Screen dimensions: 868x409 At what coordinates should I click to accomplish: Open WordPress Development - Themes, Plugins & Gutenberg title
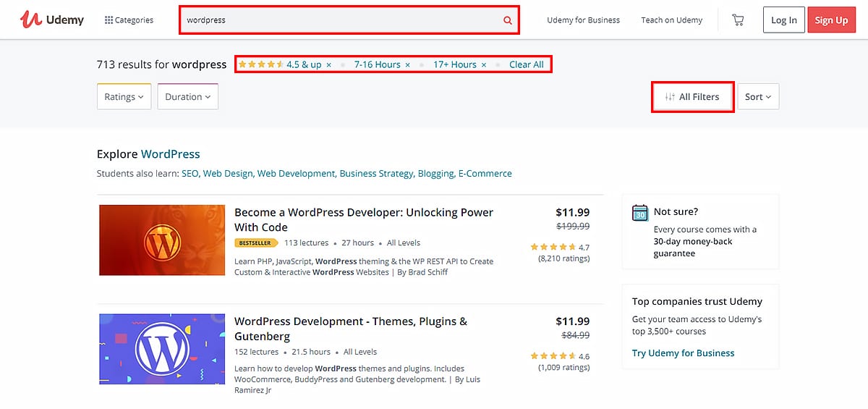[351, 329]
